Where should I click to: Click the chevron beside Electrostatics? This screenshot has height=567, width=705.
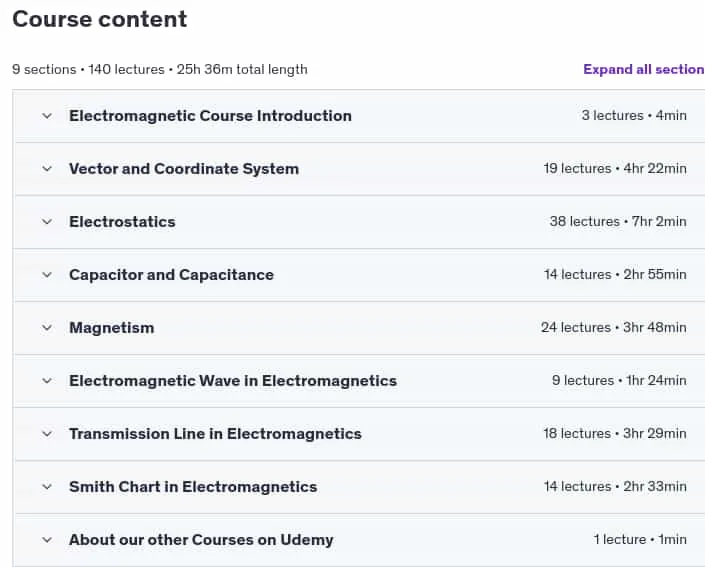47,222
